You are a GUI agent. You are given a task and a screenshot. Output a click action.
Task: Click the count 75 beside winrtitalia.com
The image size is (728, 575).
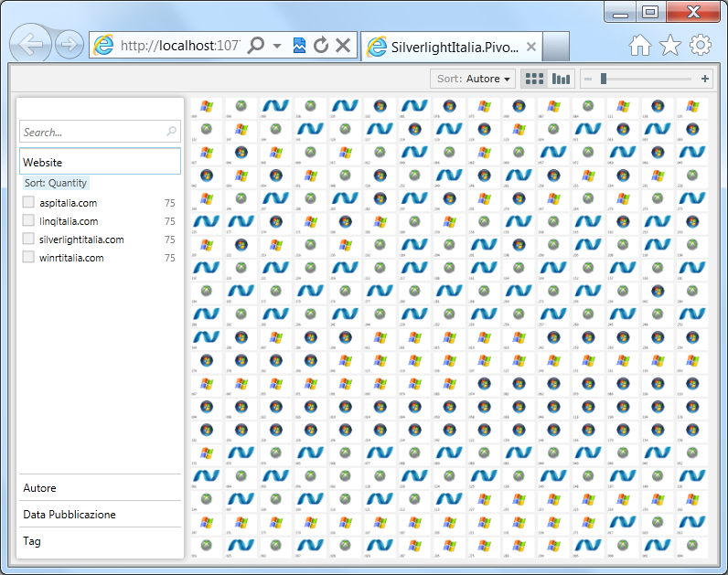click(170, 258)
